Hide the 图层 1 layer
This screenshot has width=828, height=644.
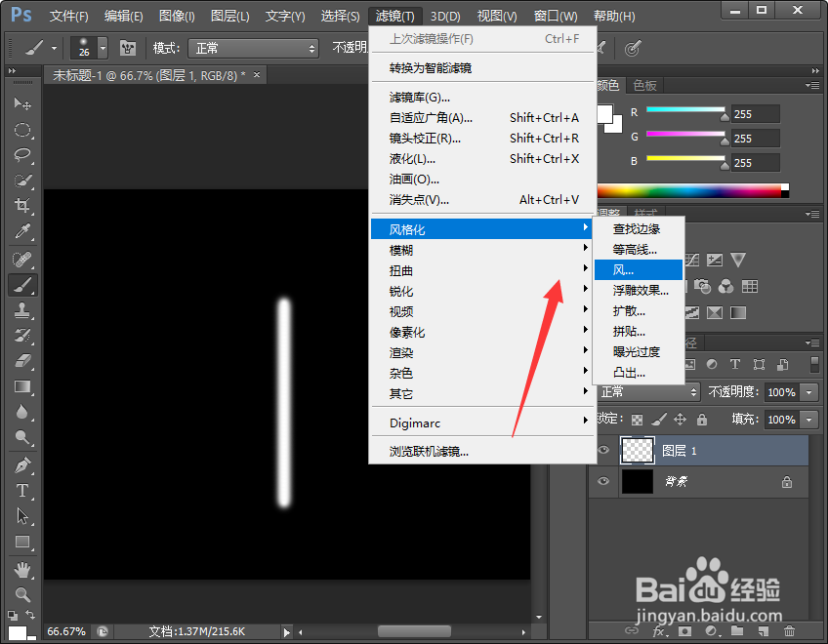603,450
